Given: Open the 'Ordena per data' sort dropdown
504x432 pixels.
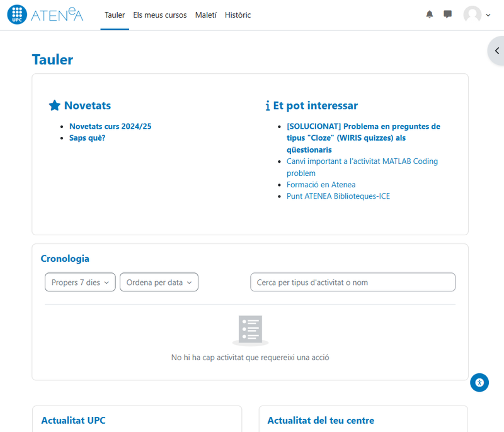Looking at the screenshot, I should pos(159,283).
